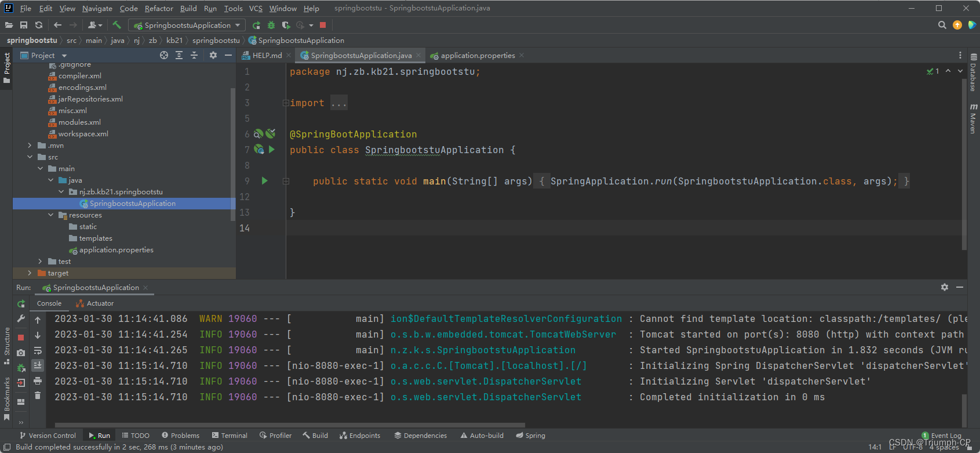Open the Endpoints tool window
Image resolution: width=980 pixels, height=453 pixels.
click(360, 436)
